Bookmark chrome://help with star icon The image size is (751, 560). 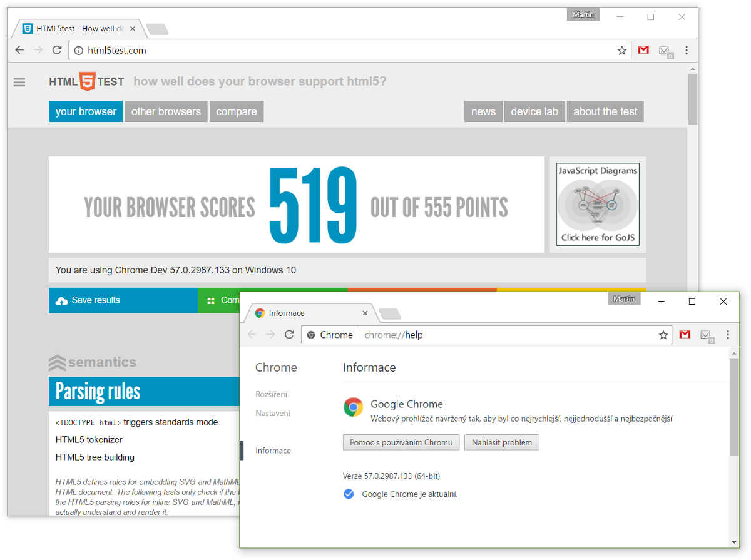pos(663,335)
